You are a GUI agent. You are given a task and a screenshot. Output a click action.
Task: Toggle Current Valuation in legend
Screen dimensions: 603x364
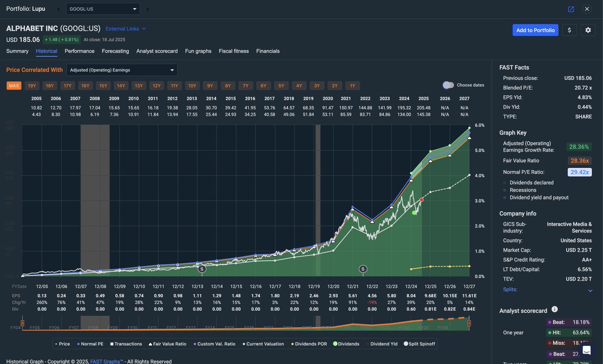coord(263,344)
